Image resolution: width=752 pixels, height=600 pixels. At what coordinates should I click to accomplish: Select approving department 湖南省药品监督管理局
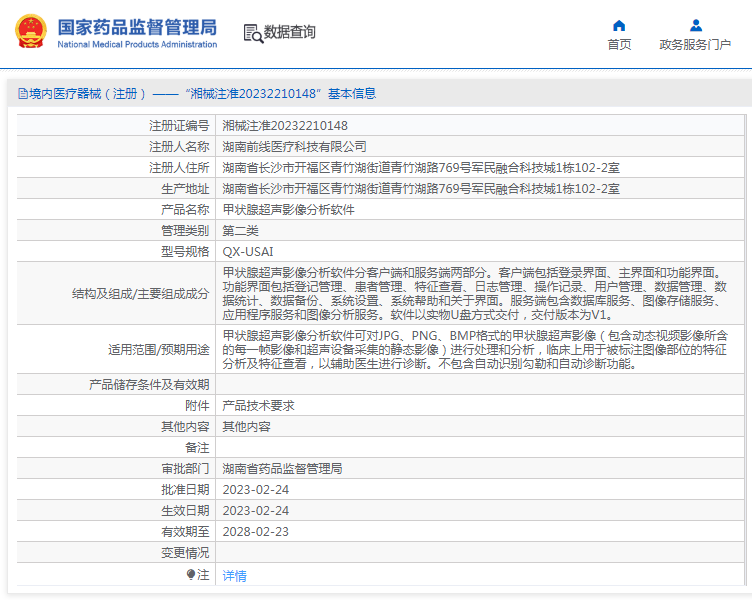pyautogui.click(x=282, y=469)
